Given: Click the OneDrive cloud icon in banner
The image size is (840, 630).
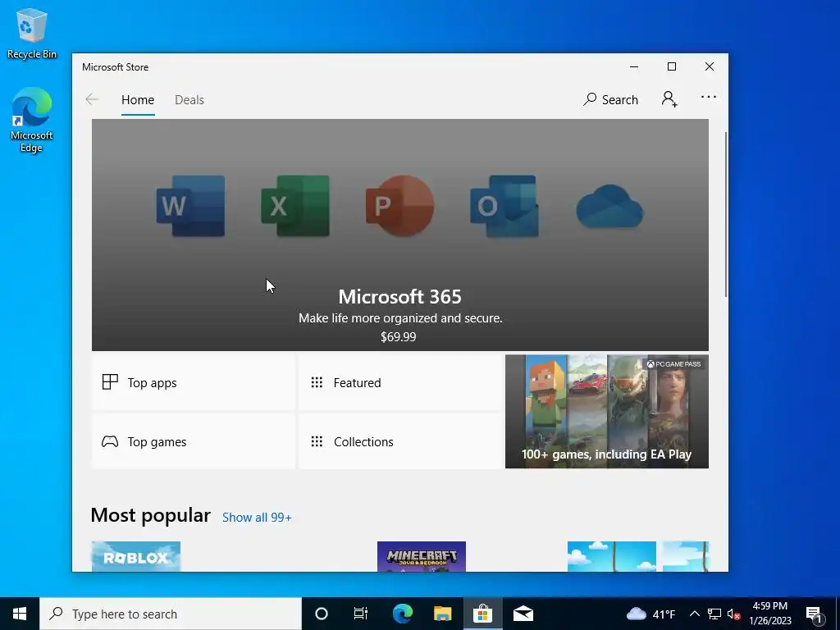Looking at the screenshot, I should 609,206.
